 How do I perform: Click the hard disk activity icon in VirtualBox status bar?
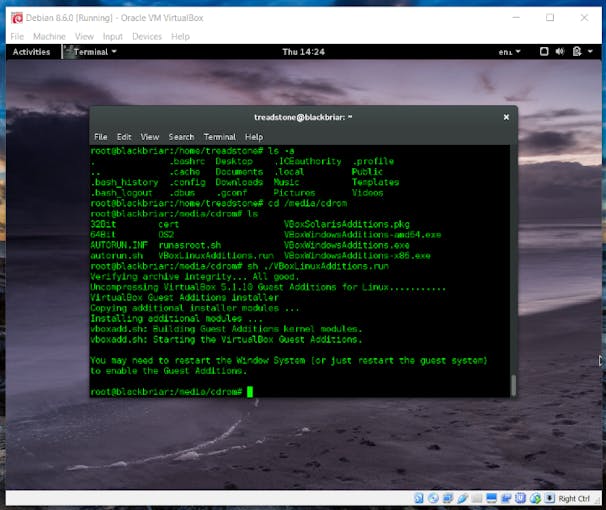[x=419, y=498]
